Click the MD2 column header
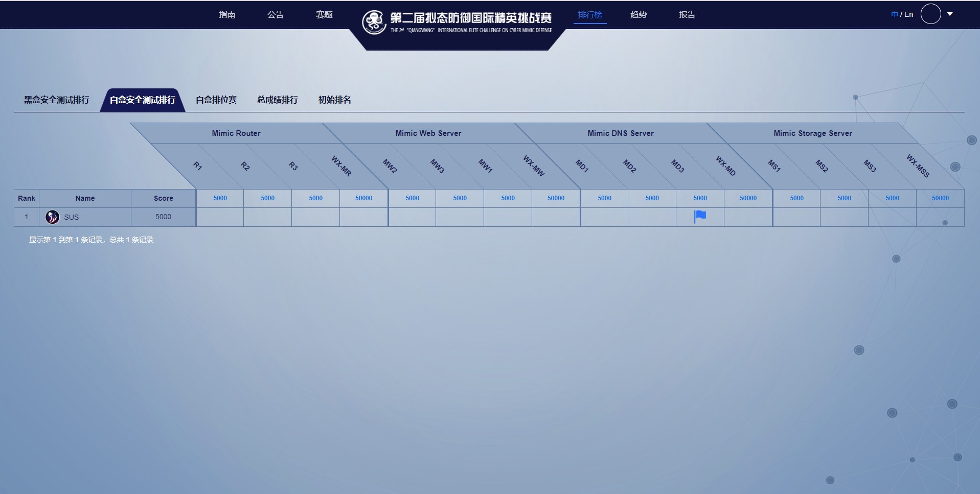The width and height of the screenshot is (980, 494). pyautogui.click(x=629, y=166)
